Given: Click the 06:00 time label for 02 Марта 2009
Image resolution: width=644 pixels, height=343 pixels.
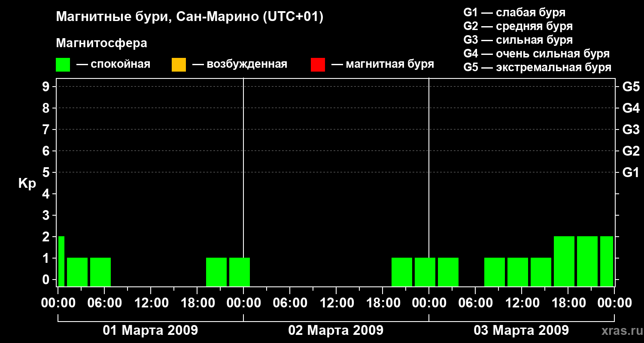Looking at the screenshot, I should point(290,303).
